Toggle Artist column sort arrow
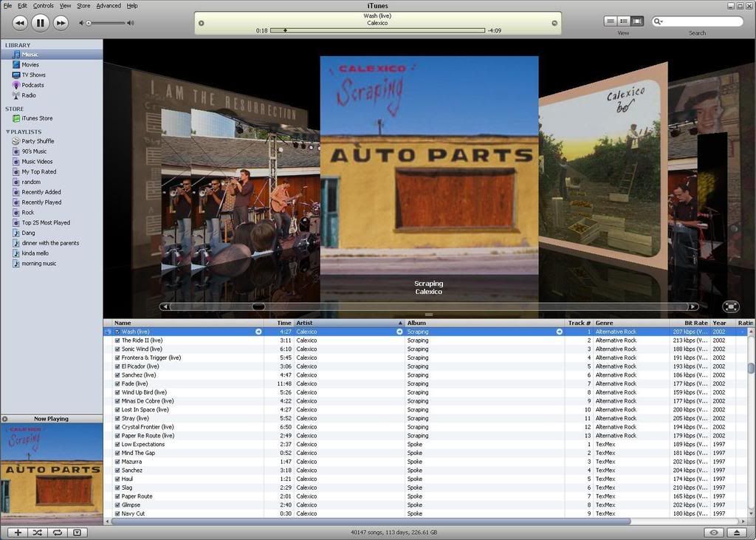The height and width of the screenshot is (540, 756). (399, 323)
